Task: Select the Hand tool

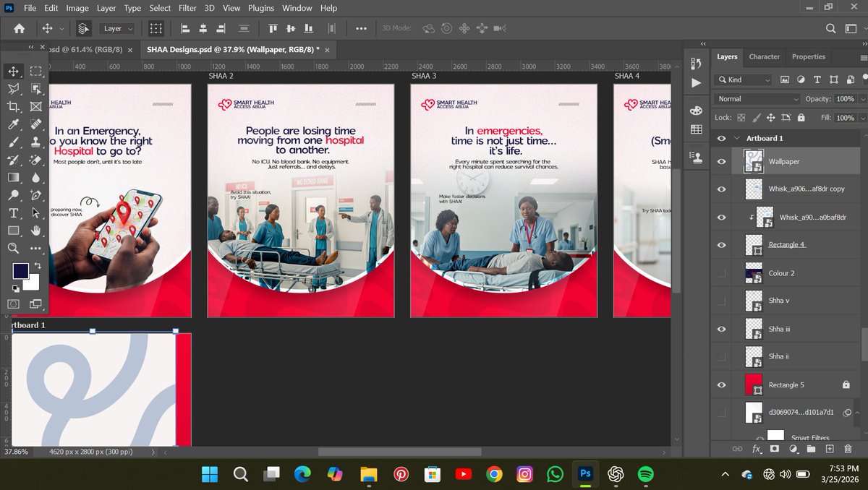Action: pyautogui.click(x=36, y=231)
